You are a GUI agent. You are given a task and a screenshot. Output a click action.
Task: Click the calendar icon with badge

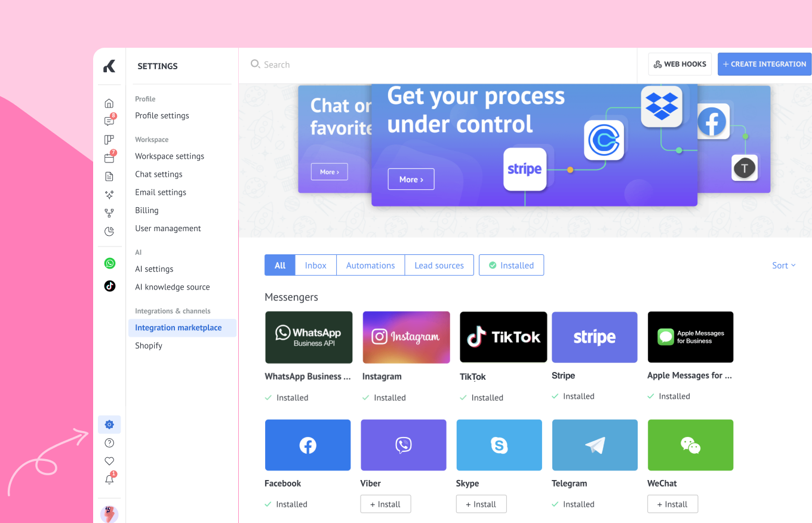tap(109, 158)
